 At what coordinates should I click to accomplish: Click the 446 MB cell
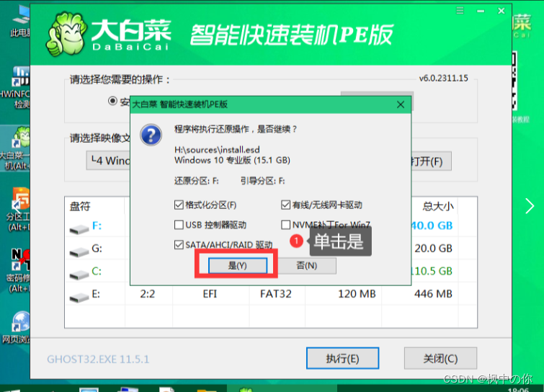pyautogui.click(x=433, y=294)
